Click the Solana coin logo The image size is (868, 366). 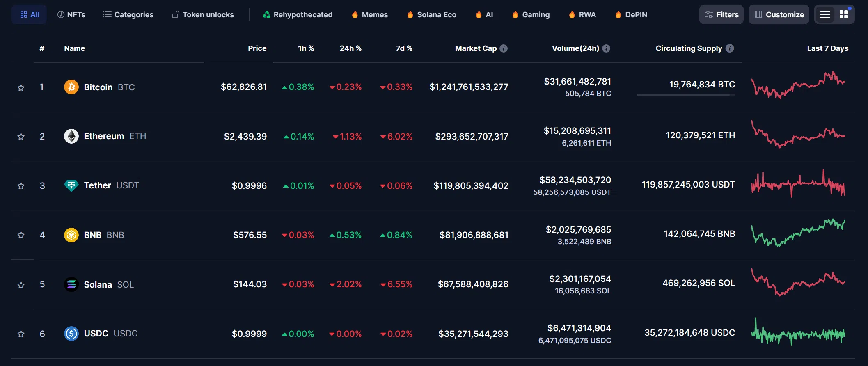pos(71,284)
